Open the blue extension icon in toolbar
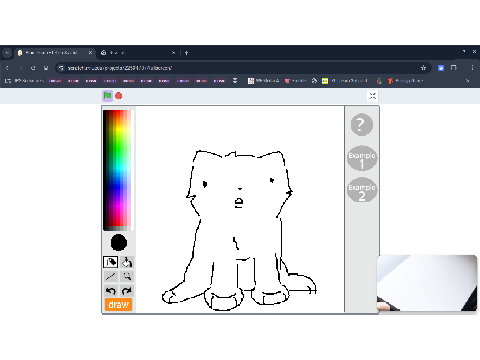This screenshot has width=480, height=360. point(441,68)
